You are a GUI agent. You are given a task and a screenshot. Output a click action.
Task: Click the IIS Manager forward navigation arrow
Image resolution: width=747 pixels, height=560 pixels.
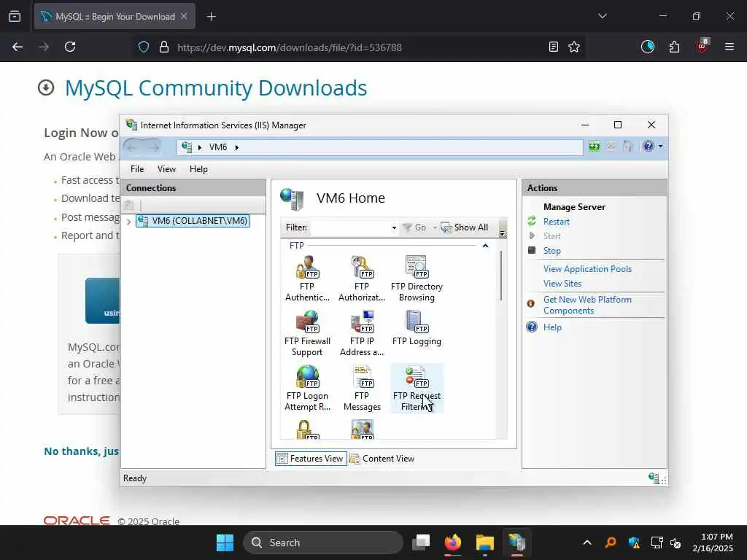click(153, 147)
